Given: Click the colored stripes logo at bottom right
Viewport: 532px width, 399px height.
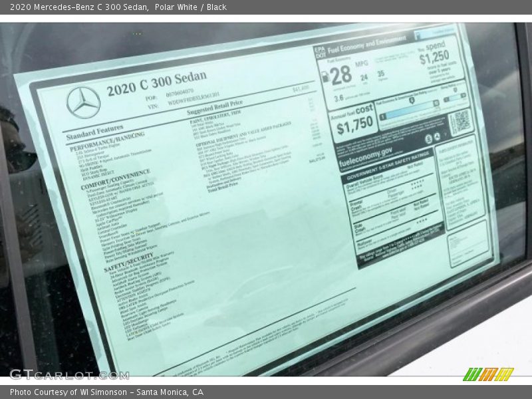Looking at the screenshot, I should click(x=487, y=374).
